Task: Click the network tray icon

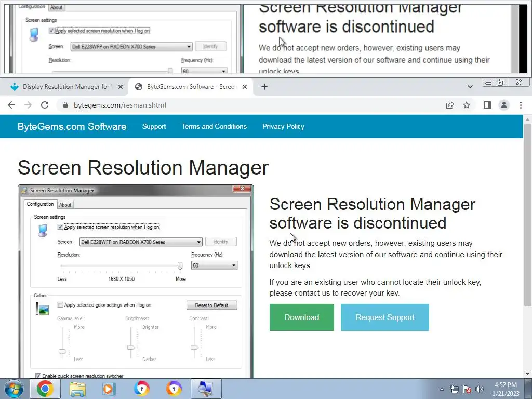Action: [x=454, y=389]
